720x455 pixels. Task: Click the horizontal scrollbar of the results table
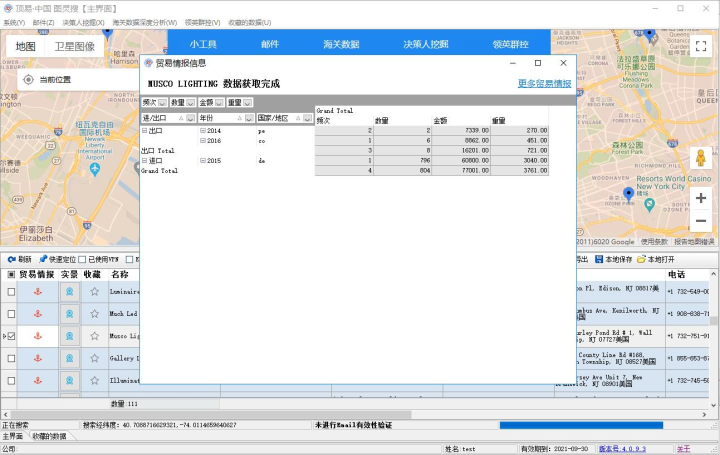209,414
